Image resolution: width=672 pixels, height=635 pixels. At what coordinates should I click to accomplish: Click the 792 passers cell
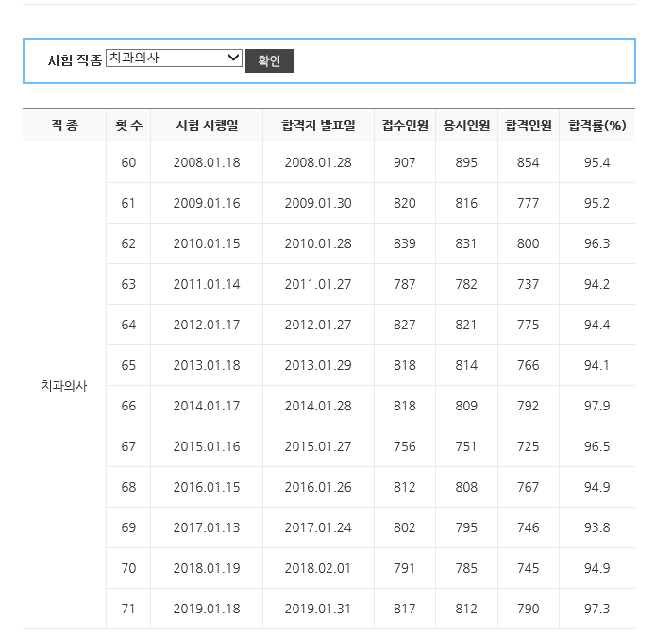[528, 406]
